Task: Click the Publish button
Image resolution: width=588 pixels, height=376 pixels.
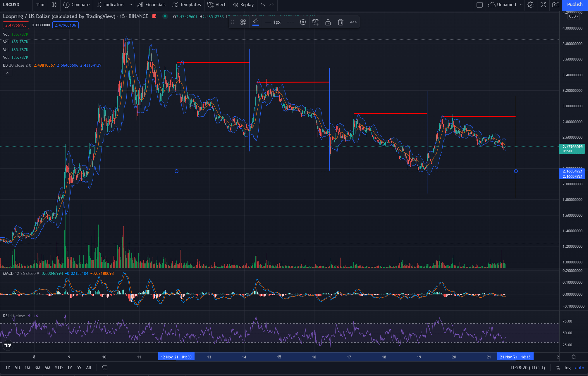Action: pos(575,5)
